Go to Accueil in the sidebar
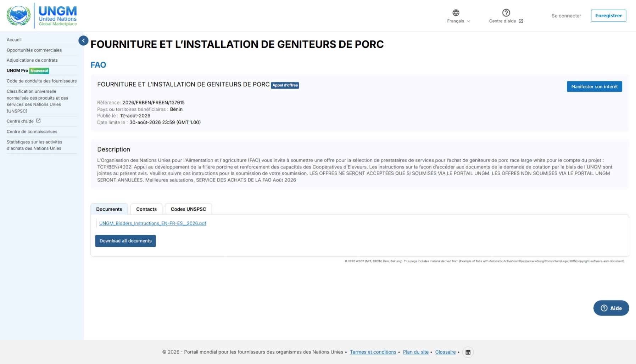This screenshot has height=364, width=636. pos(14,40)
